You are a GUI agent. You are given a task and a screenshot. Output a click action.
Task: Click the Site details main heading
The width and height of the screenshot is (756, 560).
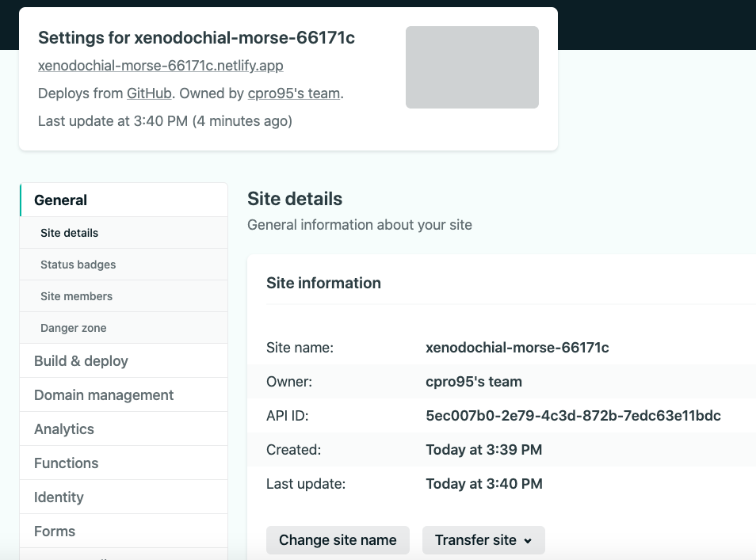[295, 199]
